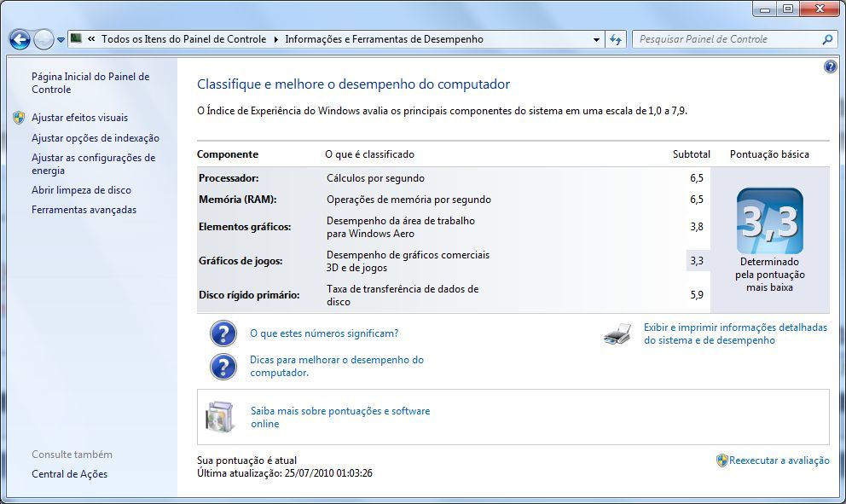The image size is (846, 504).
Task: Click the printer icon
Action: 617,334
